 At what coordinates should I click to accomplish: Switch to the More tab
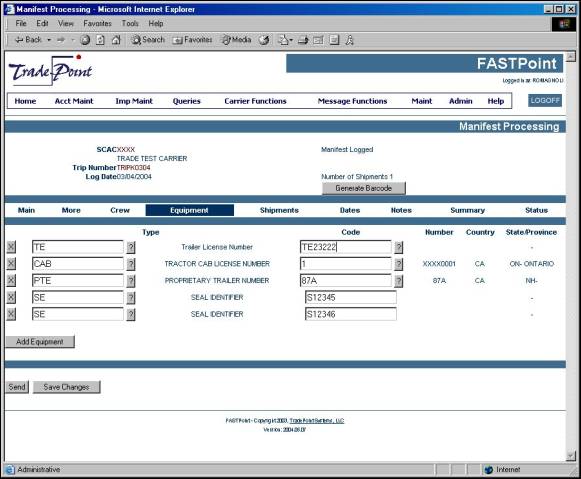pos(71,210)
